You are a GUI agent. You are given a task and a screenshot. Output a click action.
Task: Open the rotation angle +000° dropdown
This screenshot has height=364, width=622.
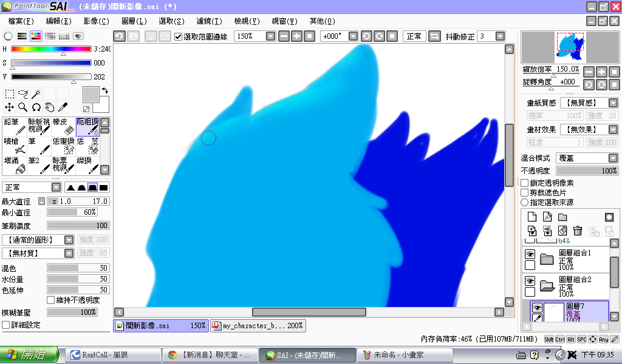click(353, 36)
